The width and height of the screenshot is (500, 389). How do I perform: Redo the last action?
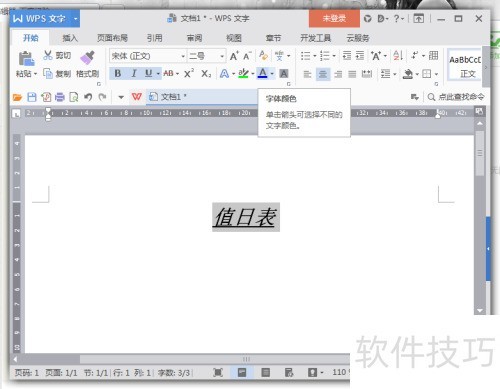(102, 97)
